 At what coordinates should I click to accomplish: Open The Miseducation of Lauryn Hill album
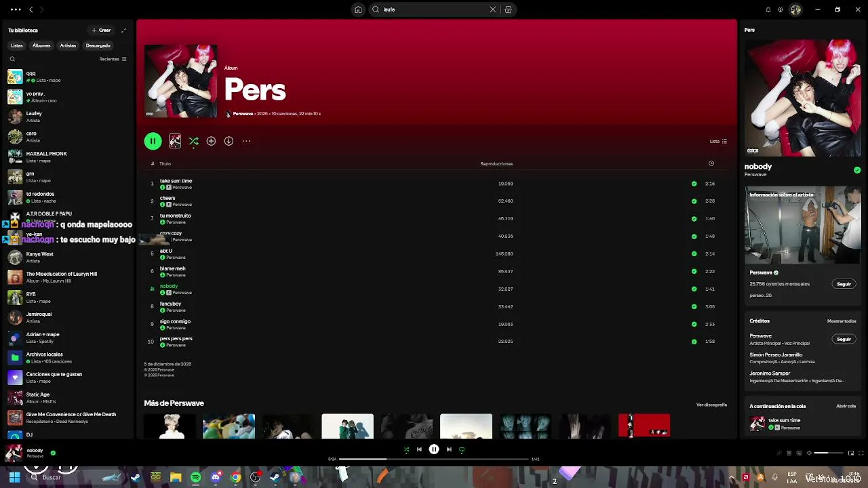[68, 277]
